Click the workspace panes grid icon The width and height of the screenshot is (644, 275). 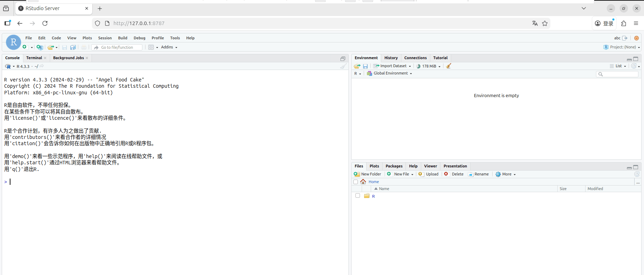point(151,47)
